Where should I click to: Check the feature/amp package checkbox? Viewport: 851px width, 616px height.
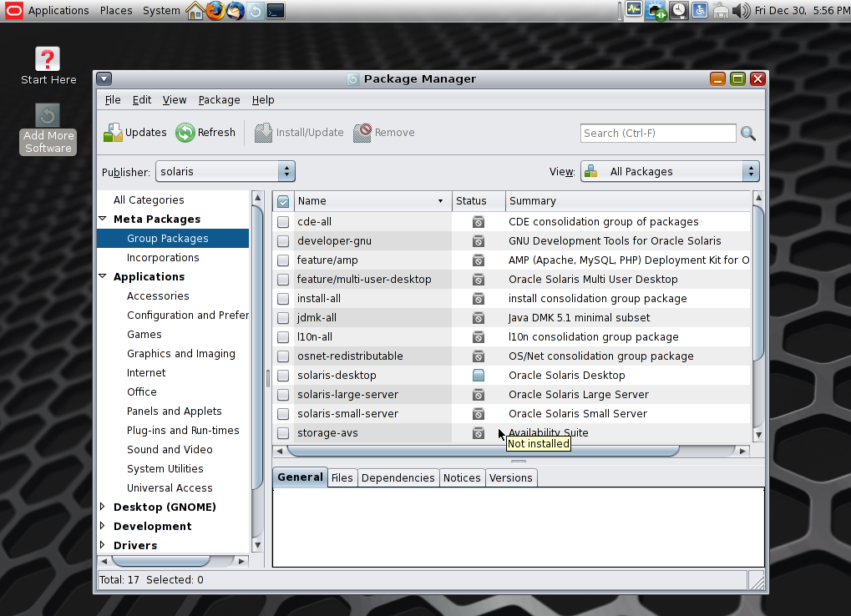pos(283,260)
